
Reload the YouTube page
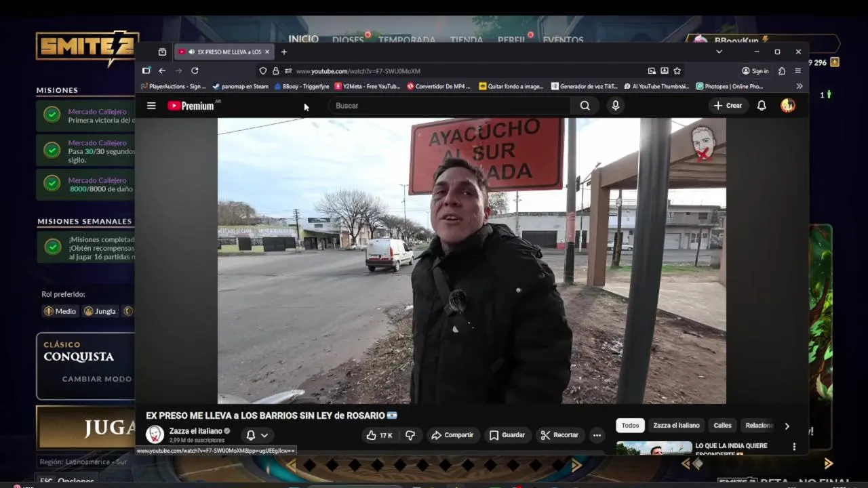[x=195, y=70]
